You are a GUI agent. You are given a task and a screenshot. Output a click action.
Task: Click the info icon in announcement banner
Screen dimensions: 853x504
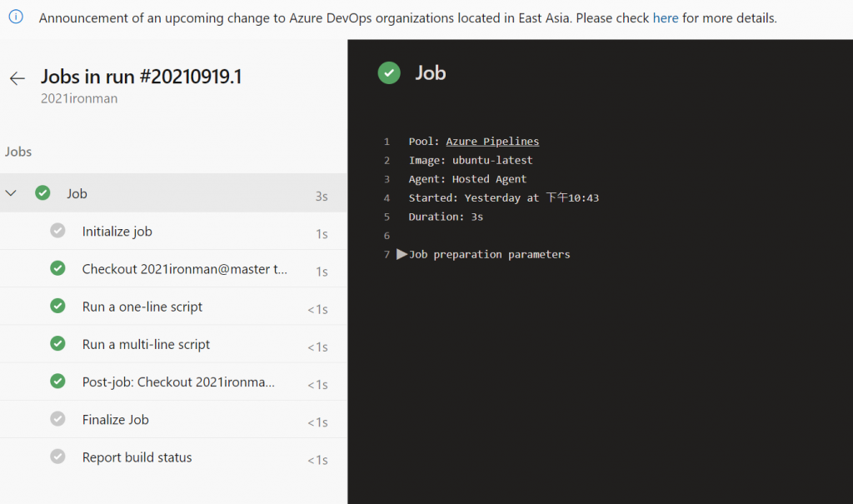point(16,17)
